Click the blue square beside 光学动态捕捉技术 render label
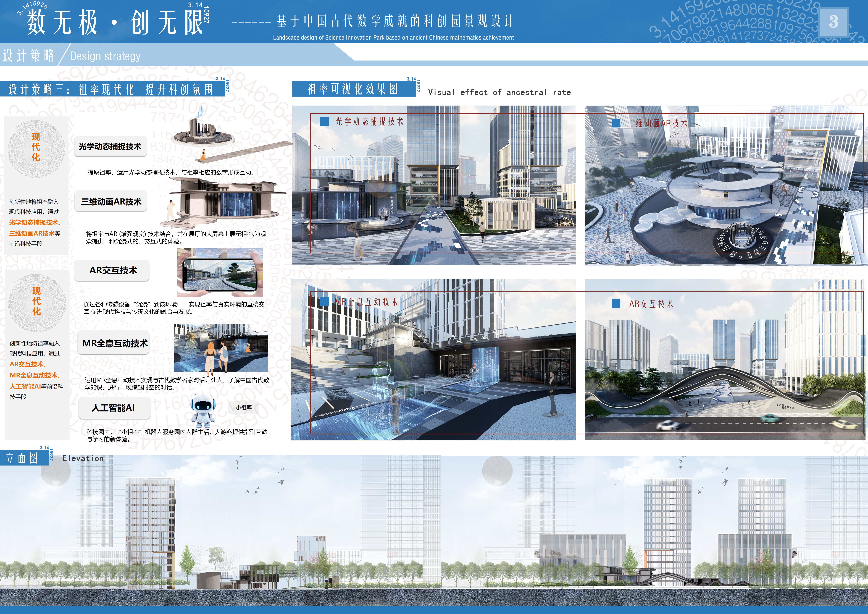The height and width of the screenshot is (614, 868). (324, 121)
